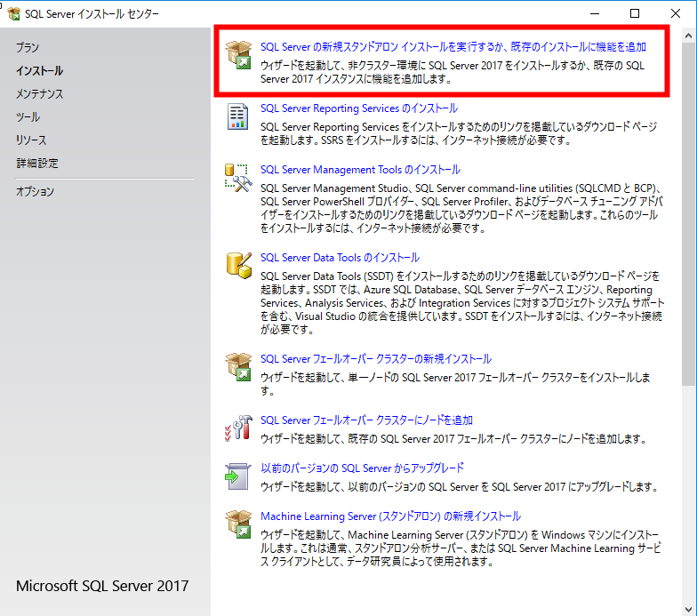Minimize the SQL Server installation center window
697x616 pixels.
[x=595, y=14]
